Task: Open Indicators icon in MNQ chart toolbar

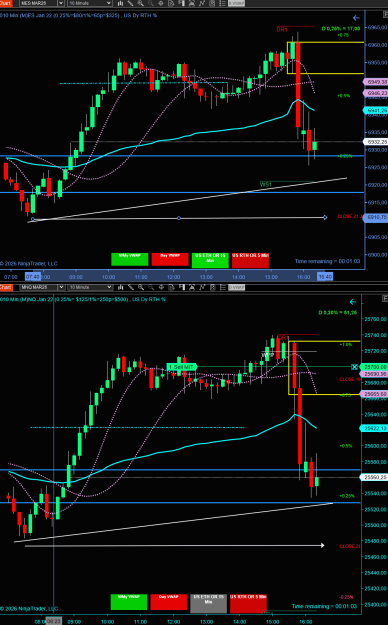Action: pyautogui.click(x=202, y=287)
